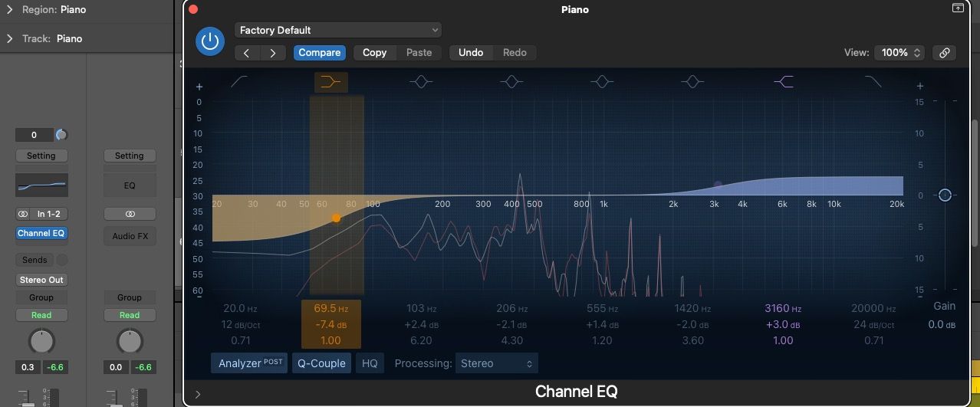Expand the chevron beside Channel EQ title
This screenshot has width=980, height=407.
pyautogui.click(x=198, y=395)
